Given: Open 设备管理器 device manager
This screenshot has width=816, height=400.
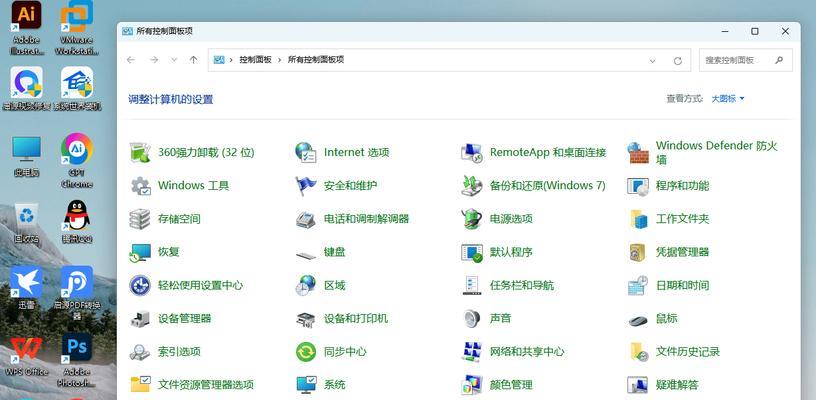Looking at the screenshot, I should point(184,318).
